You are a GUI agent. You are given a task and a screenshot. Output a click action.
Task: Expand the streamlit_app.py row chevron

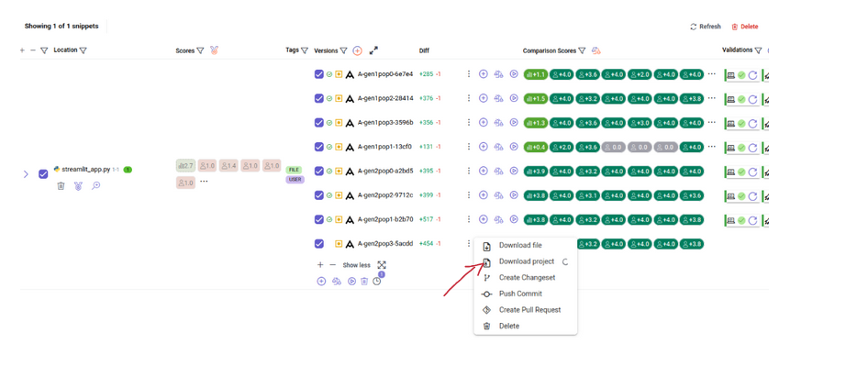tap(26, 173)
